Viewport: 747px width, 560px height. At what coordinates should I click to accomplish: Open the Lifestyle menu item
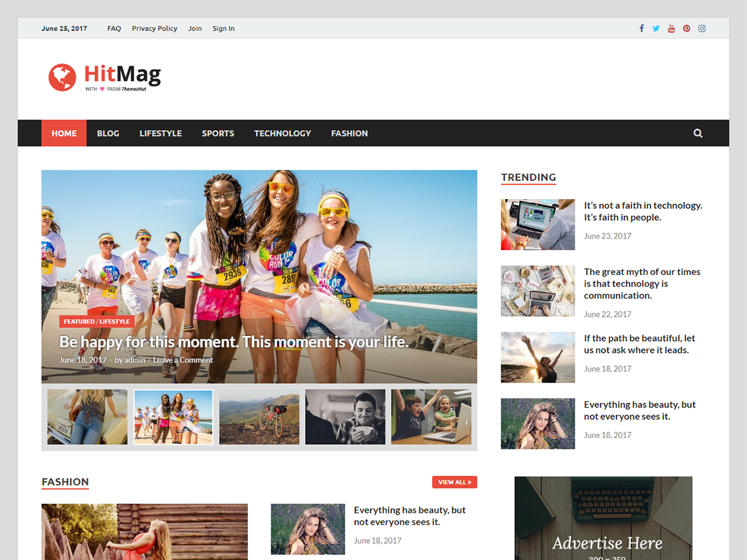point(161,133)
